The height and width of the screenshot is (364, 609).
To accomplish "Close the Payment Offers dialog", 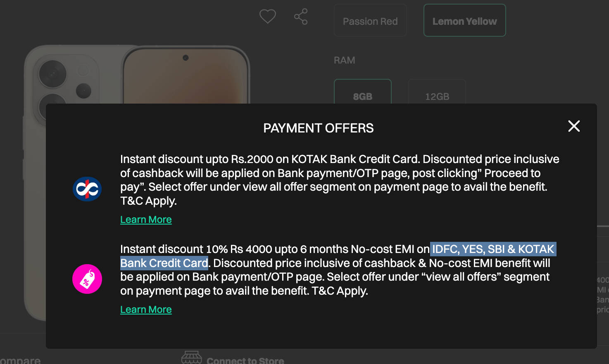I will pyautogui.click(x=574, y=126).
